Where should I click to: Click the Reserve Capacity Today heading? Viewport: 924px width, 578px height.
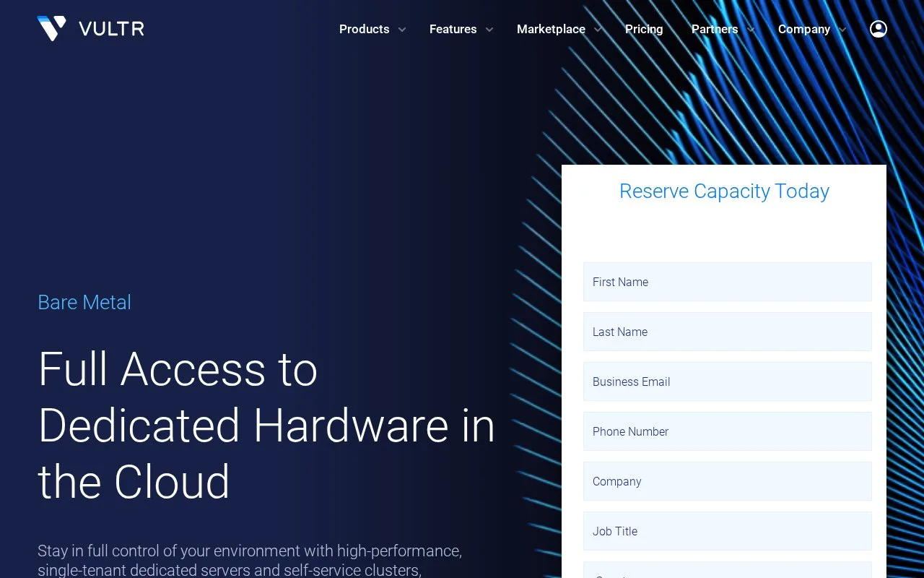(x=724, y=191)
